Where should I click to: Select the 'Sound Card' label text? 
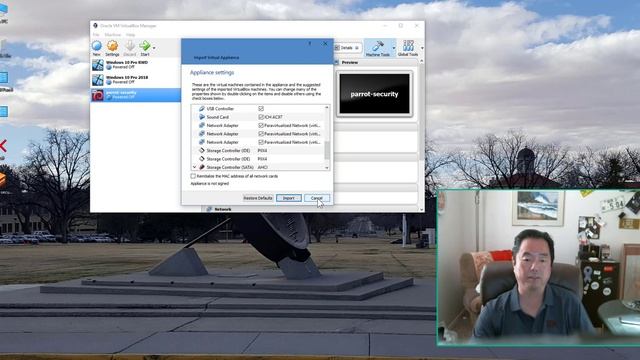pyautogui.click(x=218, y=117)
